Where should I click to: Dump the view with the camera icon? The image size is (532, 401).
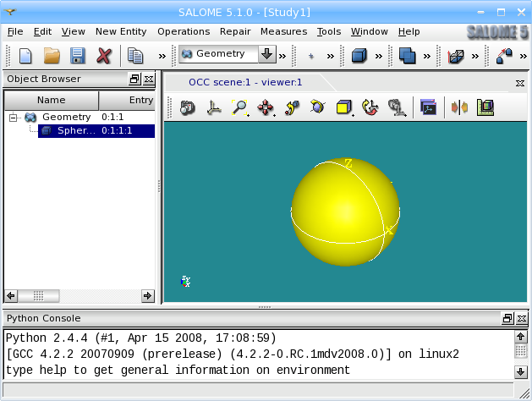[x=187, y=108]
